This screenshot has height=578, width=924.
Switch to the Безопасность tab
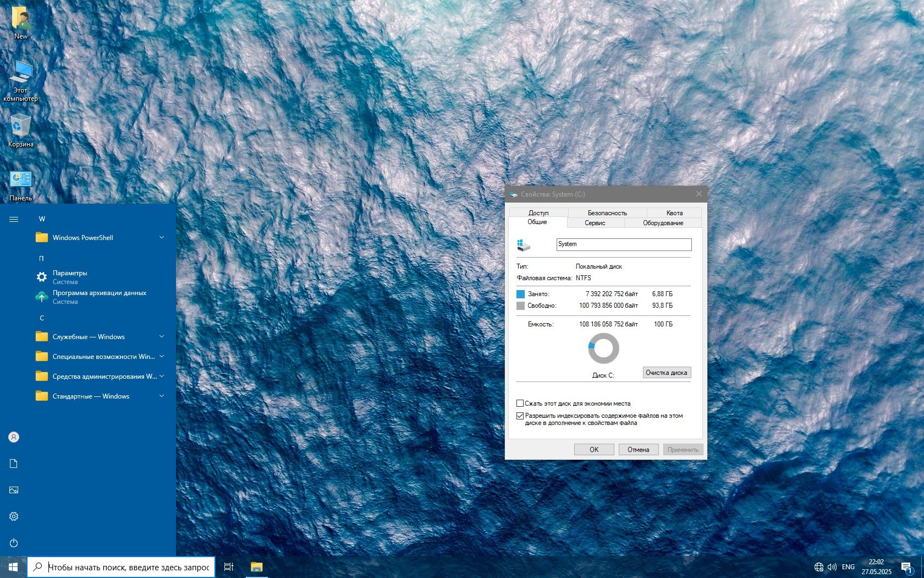click(x=607, y=213)
